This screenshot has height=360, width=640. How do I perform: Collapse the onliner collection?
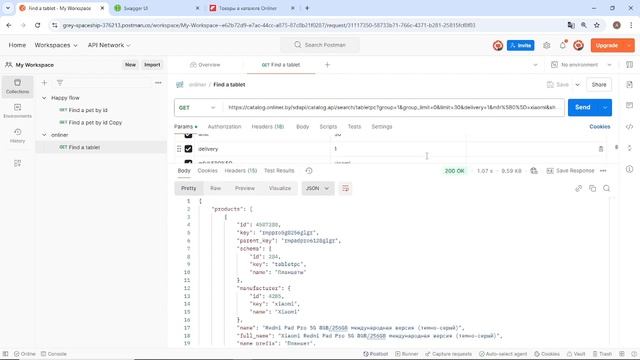(x=44, y=135)
